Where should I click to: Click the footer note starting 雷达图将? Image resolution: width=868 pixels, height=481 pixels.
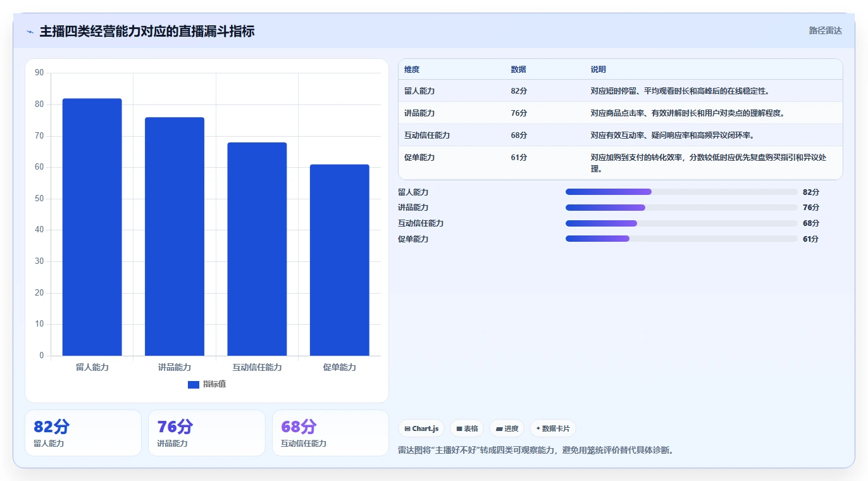pyautogui.click(x=536, y=451)
